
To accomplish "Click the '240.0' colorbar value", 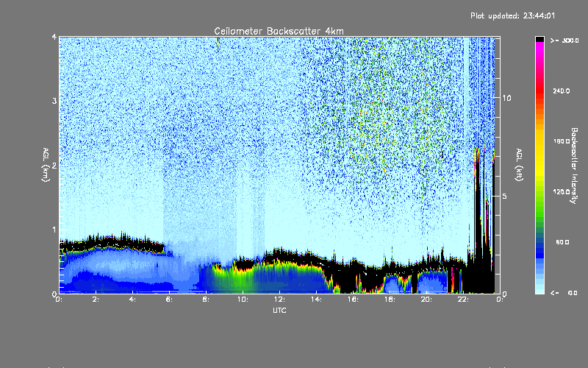I will pos(562,91).
